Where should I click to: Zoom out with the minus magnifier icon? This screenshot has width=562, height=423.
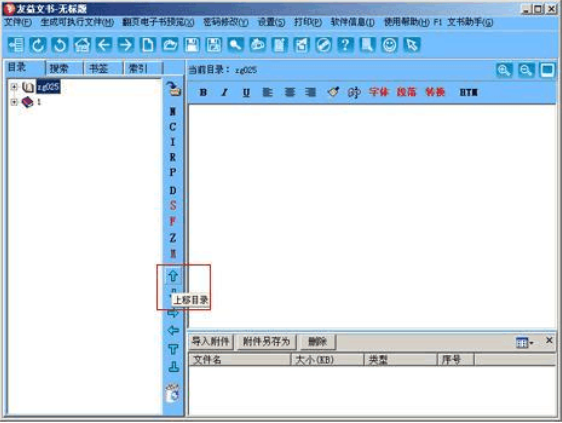click(526, 70)
